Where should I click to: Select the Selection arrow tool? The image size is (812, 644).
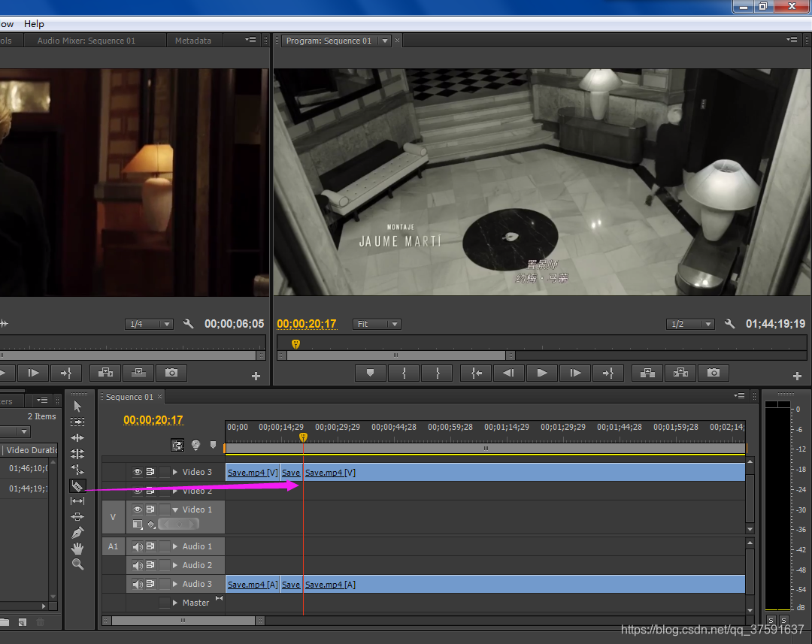77,407
